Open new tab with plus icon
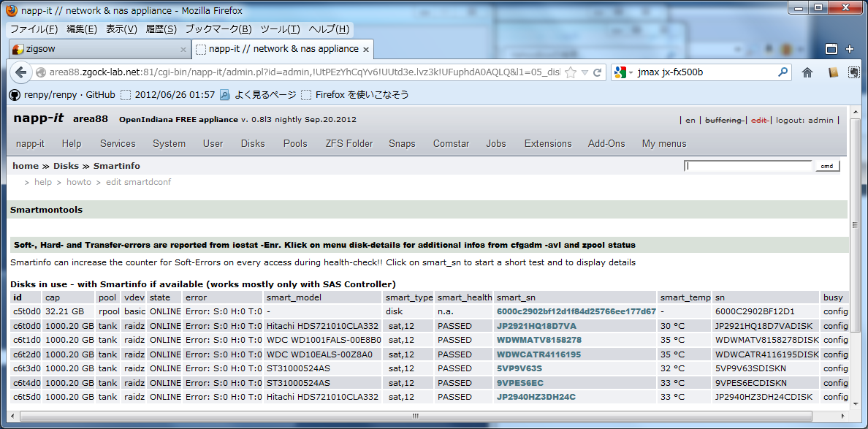 point(850,49)
